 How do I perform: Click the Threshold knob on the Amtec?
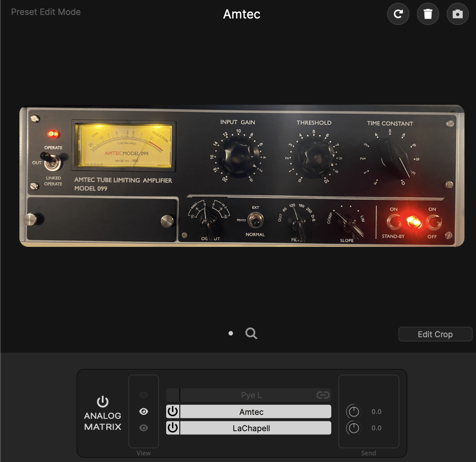pyautogui.click(x=314, y=157)
